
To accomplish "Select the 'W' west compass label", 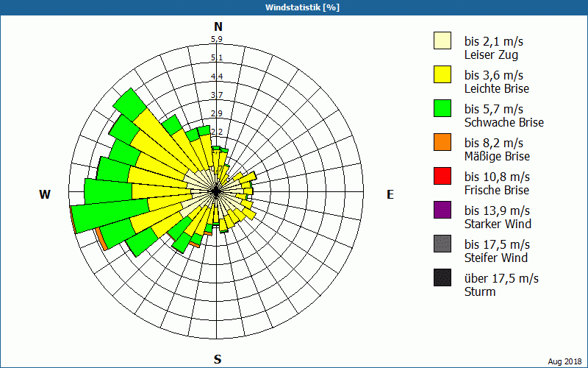I will [x=45, y=194].
